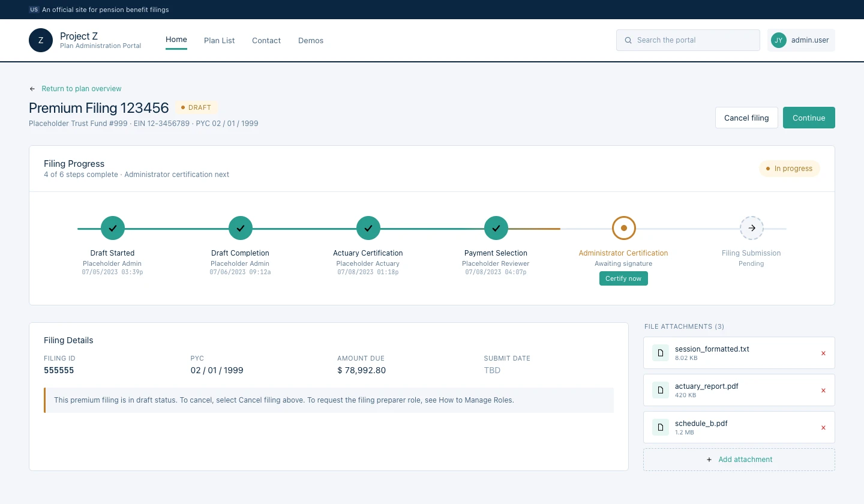Remove the schedule_b.pdf attachment
The height and width of the screenshot is (504, 864).
tap(823, 428)
